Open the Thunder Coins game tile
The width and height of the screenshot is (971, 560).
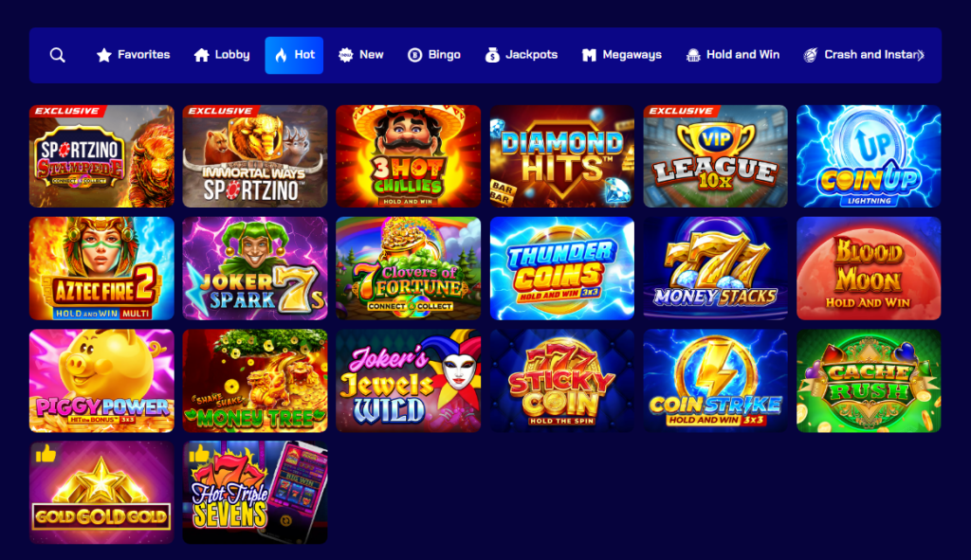(562, 268)
